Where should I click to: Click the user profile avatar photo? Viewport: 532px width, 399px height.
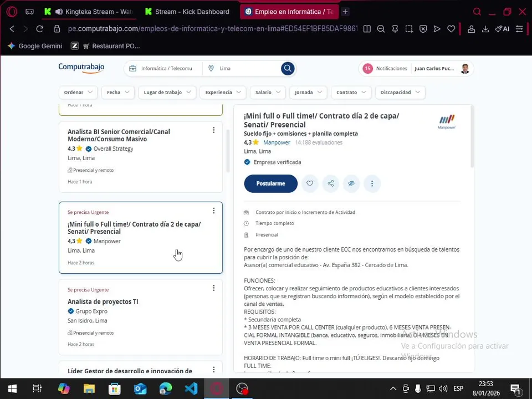click(465, 69)
